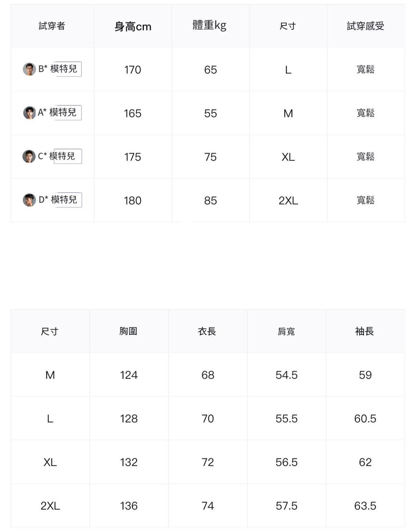This screenshot has width=417, height=532.
Task: Click the 124 chest measurement cell
Action: click(x=129, y=375)
